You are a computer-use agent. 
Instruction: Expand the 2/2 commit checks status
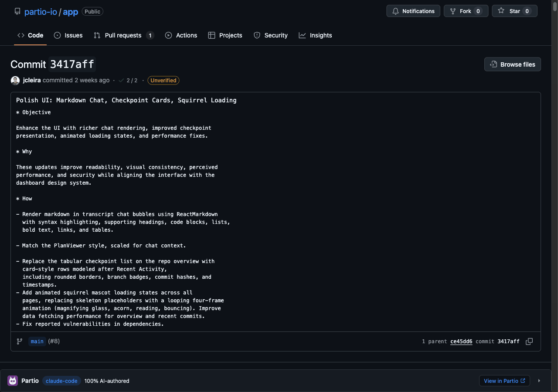point(128,80)
